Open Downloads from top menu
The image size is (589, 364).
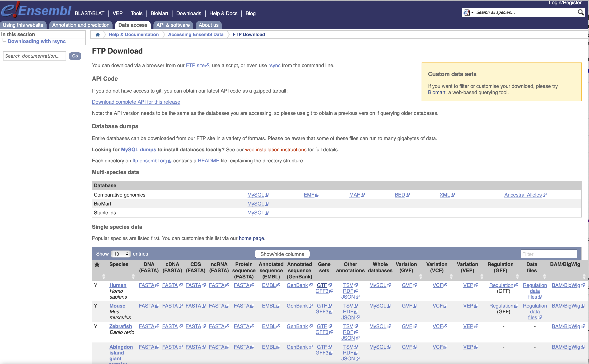[189, 13]
